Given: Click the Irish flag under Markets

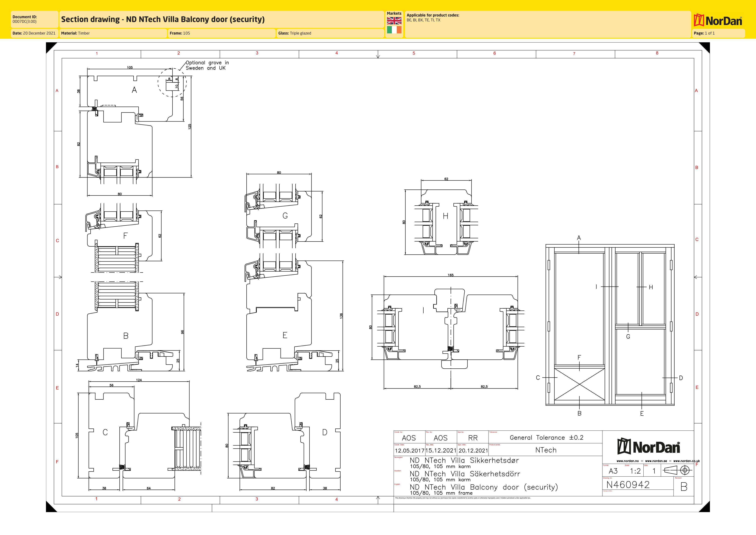Looking at the screenshot, I should click(394, 30).
